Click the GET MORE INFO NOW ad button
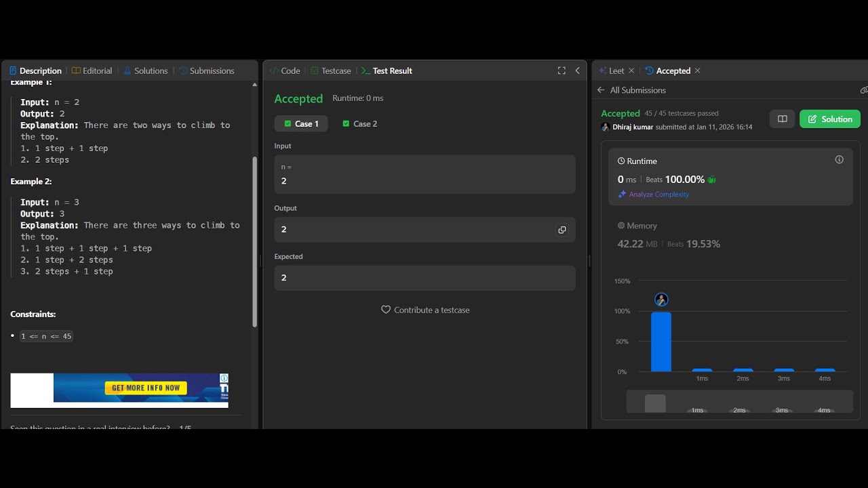868x488 pixels. pyautogui.click(x=146, y=388)
